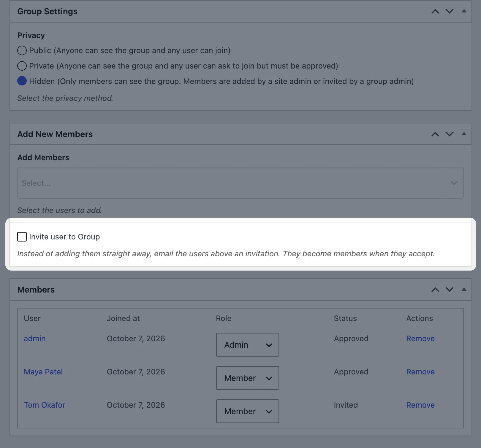The image size is (481, 448).
Task: Click the Add New Members panel title
Action: coord(55,134)
